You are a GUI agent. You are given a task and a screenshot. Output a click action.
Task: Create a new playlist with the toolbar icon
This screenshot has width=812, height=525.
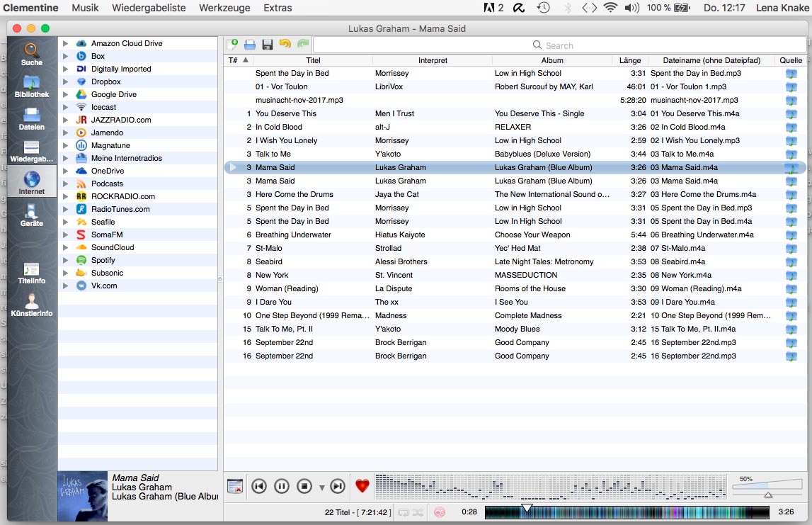pyautogui.click(x=232, y=45)
